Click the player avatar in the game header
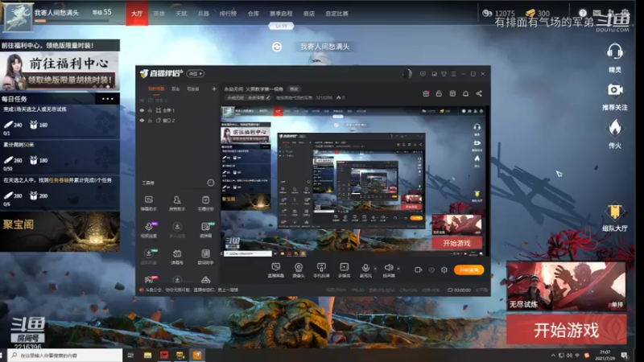The width and height of the screenshot is (644, 362). click(x=18, y=17)
